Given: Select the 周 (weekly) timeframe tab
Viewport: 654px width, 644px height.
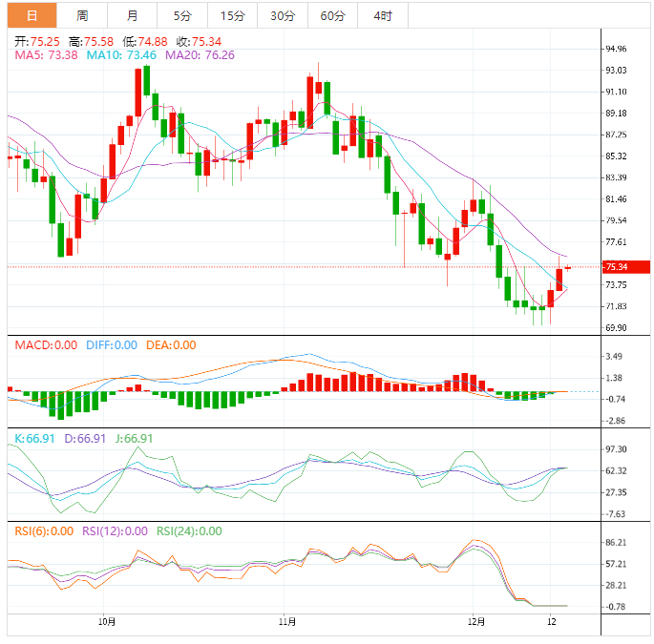Looking at the screenshot, I should pyautogui.click(x=82, y=15).
